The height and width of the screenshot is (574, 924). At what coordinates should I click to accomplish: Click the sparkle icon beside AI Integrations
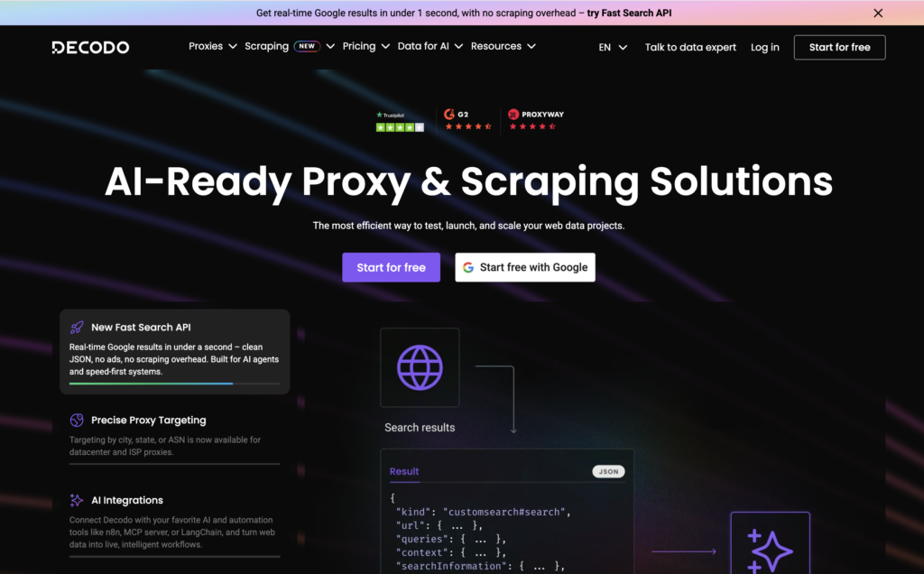pos(77,500)
